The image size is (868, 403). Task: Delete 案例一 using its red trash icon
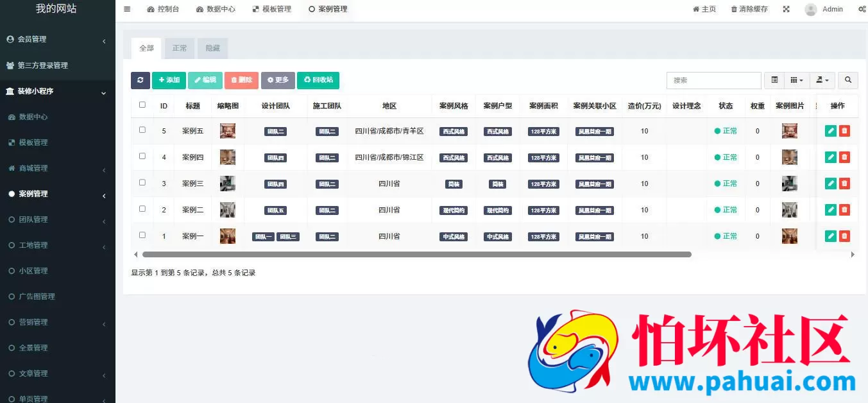click(845, 236)
